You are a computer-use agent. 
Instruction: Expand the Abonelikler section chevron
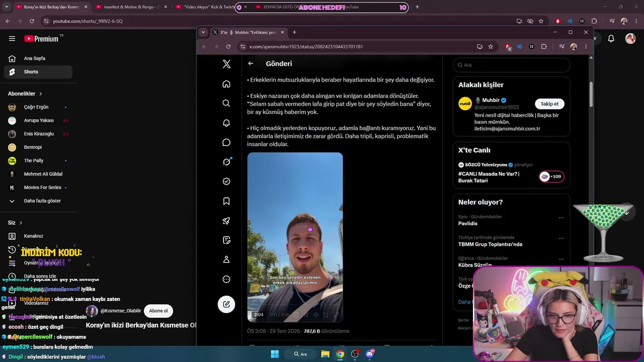click(x=41, y=94)
